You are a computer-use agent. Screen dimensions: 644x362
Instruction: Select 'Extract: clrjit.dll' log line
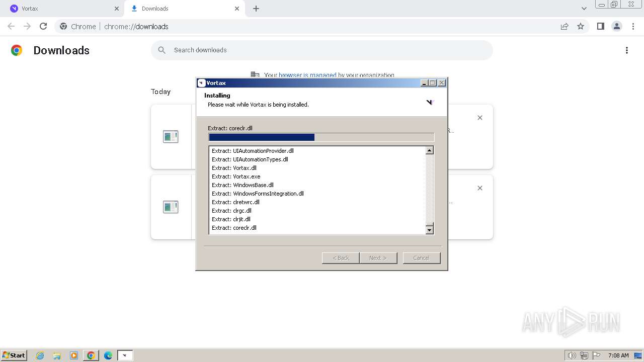coord(231,219)
